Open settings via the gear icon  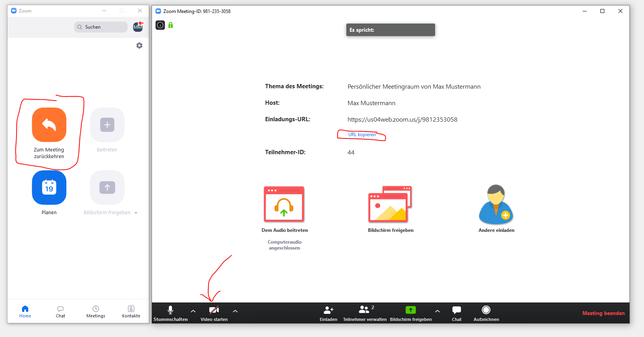pyautogui.click(x=139, y=46)
